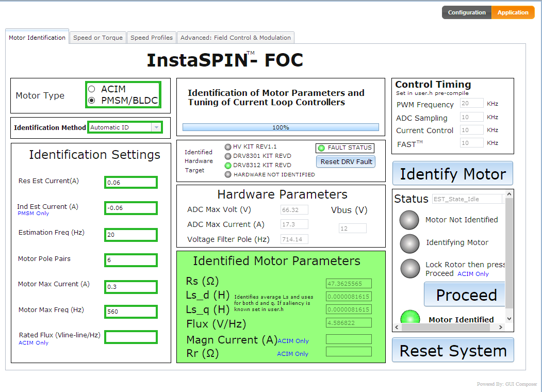
Task: Click the Res Est Current input field
Action: click(131, 183)
